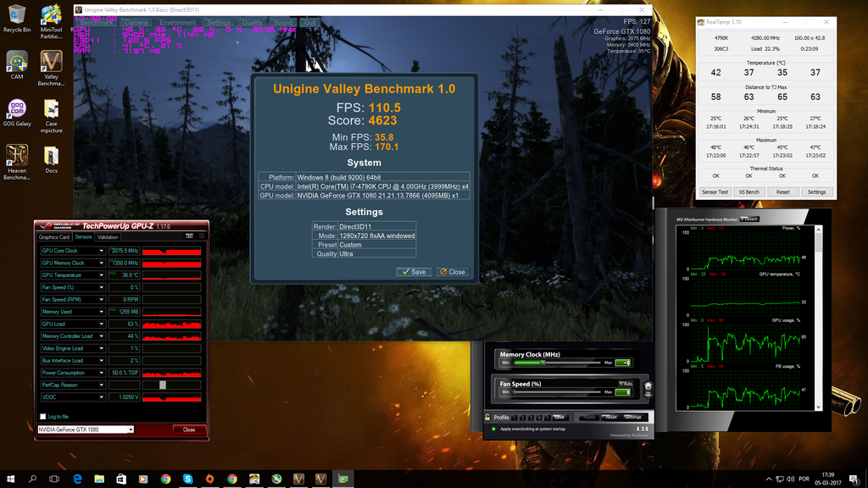
Task: Click the Memory Clock offset value field
Action: click(x=623, y=363)
